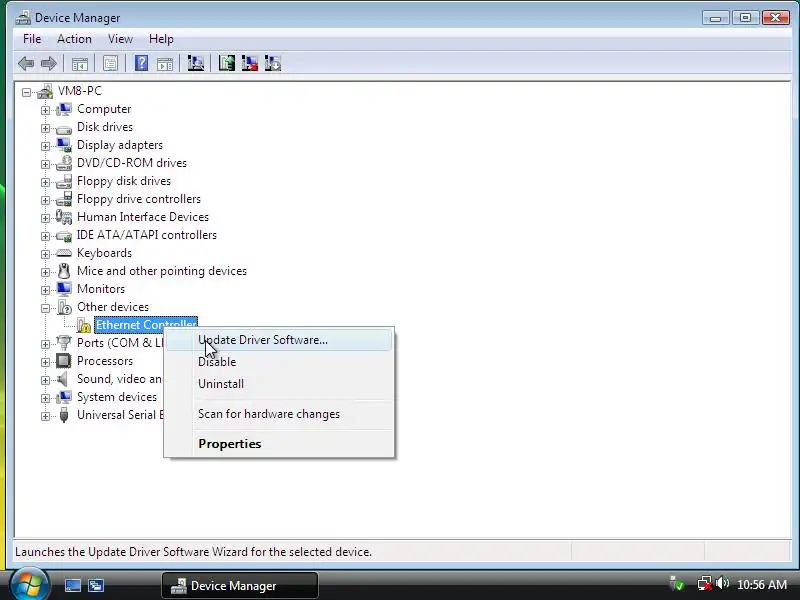The width and height of the screenshot is (800, 600).
Task: Click the Monitors category icon
Action: click(64, 289)
